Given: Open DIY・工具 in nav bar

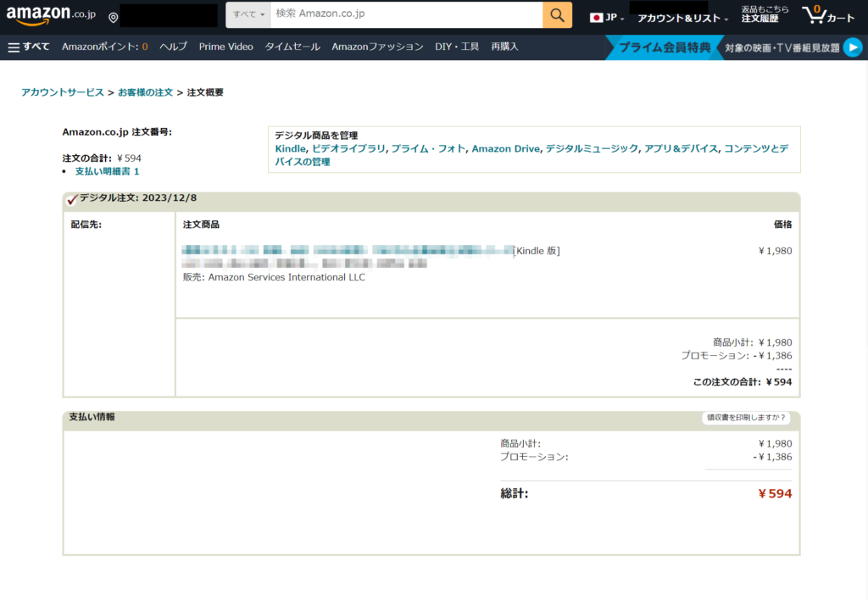Looking at the screenshot, I should [457, 47].
